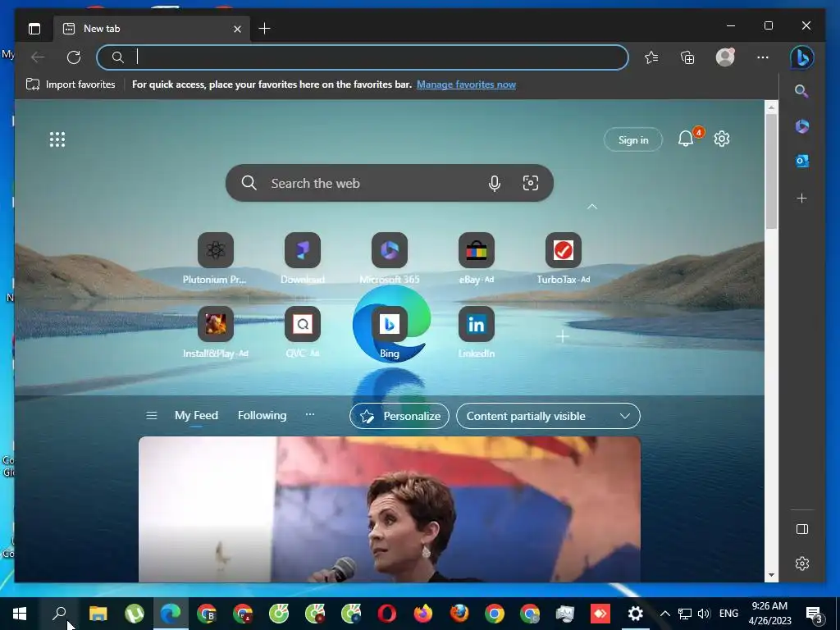Open visual search camera icon
The width and height of the screenshot is (840, 630).
tap(531, 183)
